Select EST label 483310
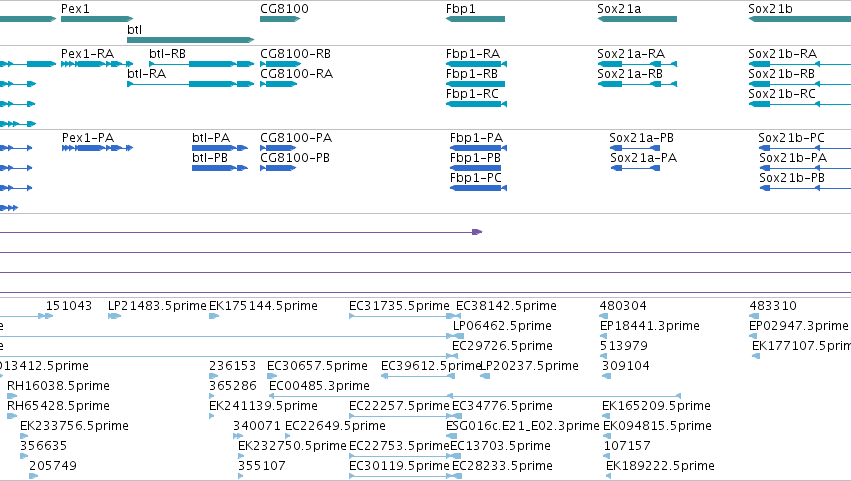Viewport: 851px width, 481px height. (x=773, y=306)
